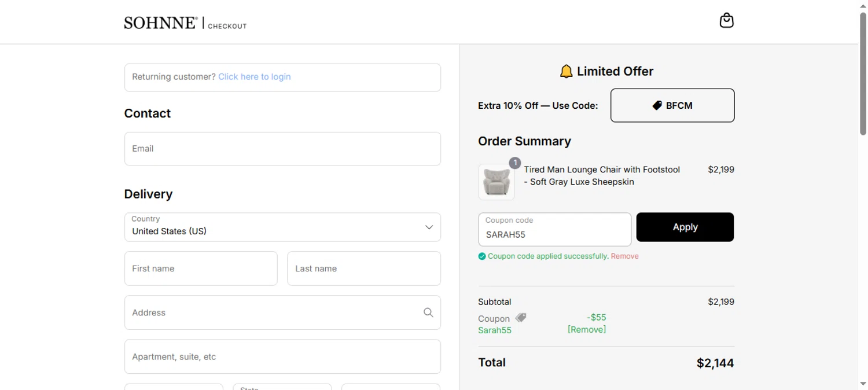Click the coupon tag icon beside Coupon
The height and width of the screenshot is (390, 868).
[x=521, y=318]
